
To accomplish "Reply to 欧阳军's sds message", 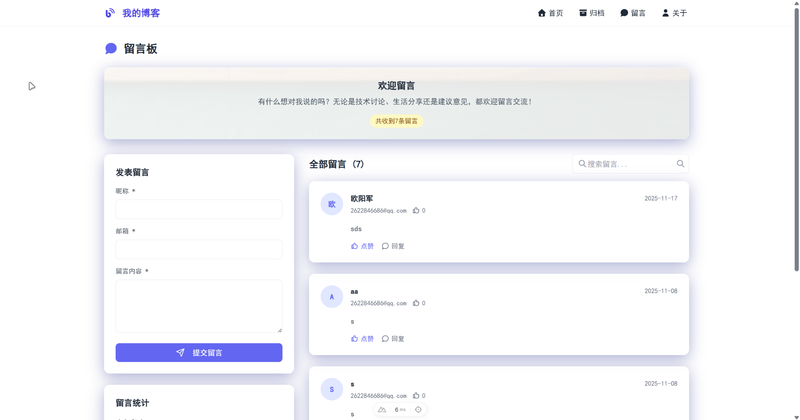I will (x=393, y=246).
